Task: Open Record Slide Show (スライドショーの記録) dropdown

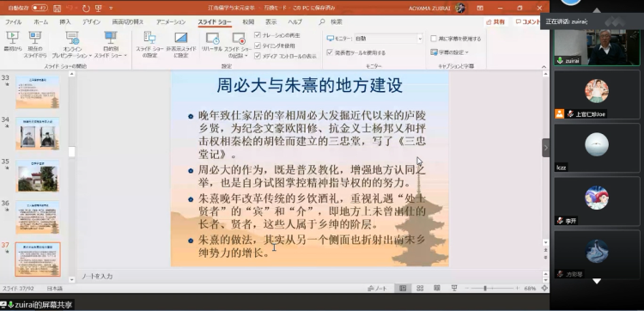Action: tap(239, 46)
